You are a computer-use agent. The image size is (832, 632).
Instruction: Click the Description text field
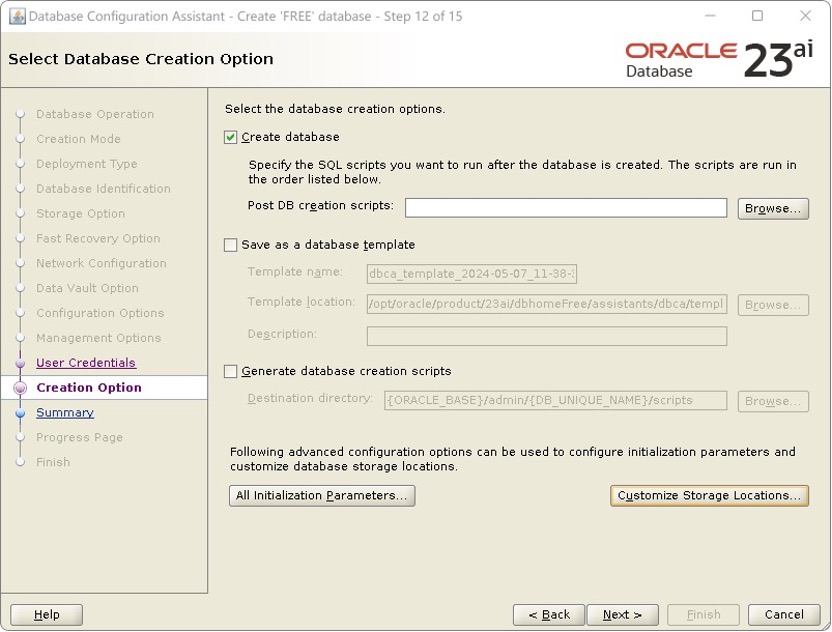tap(546, 336)
